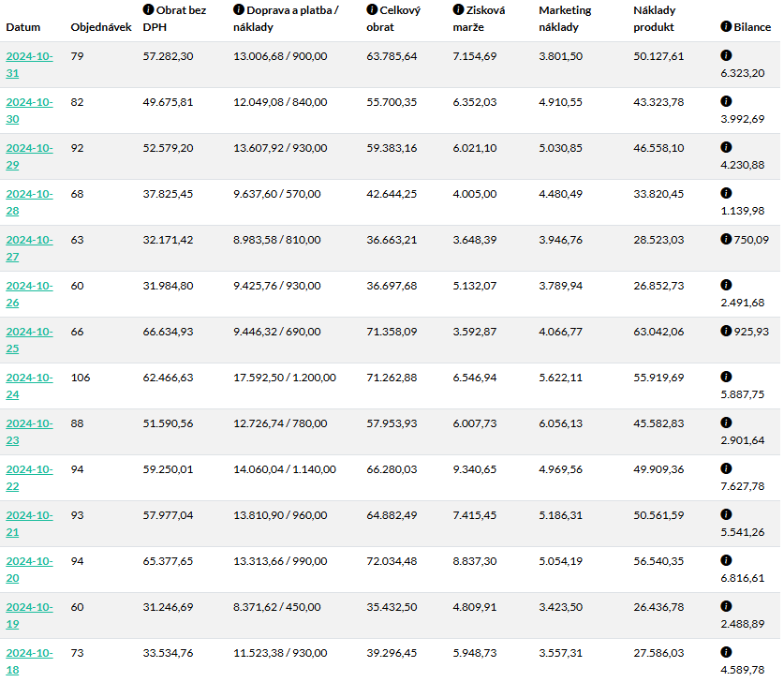
Task: Open the 2024-10-29 date link
Action: [x=29, y=156]
